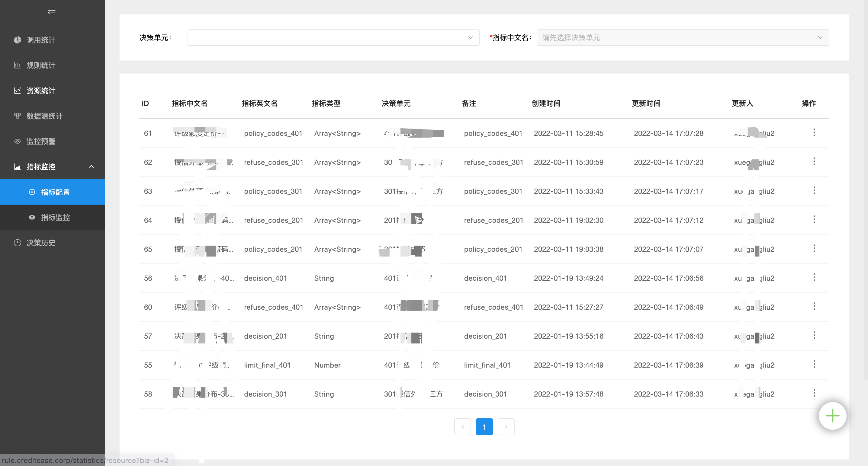This screenshot has width=868, height=466.
Task: Open the actions menu for row ID 64
Action: tap(814, 219)
